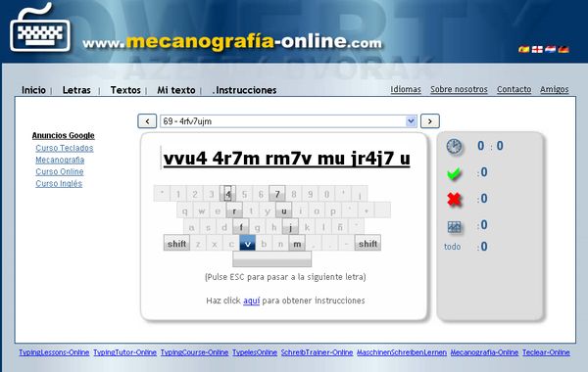
Task: Open the Mecanografia ad link
Action: coord(60,160)
